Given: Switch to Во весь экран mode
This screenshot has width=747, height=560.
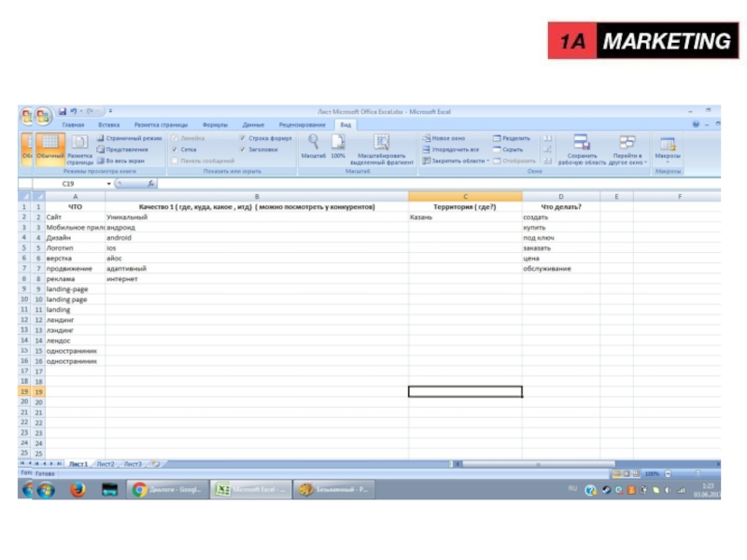Looking at the screenshot, I should point(121,161).
